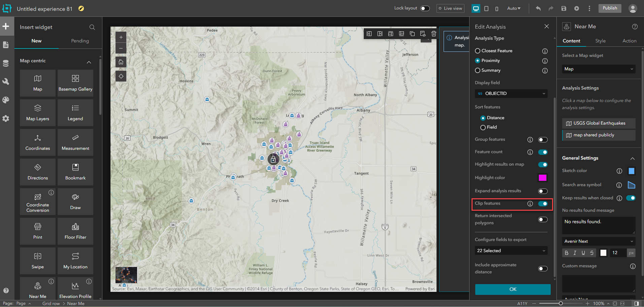The width and height of the screenshot is (644, 307).
Task: Select the Legend widget
Action: click(75, 113)
